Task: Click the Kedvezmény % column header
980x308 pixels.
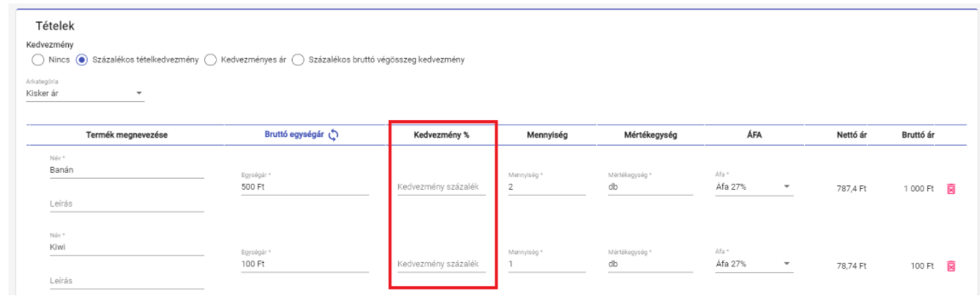Action: click(x=442, y=135)
